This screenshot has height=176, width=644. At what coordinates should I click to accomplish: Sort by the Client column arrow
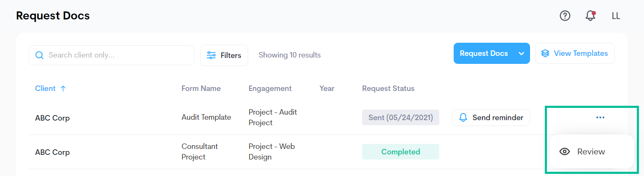click(63, 88)
